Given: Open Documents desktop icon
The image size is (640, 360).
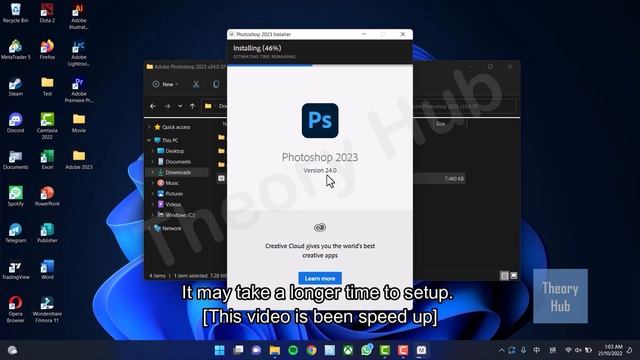Looking at the screenshot, I should tap(16, 160).
